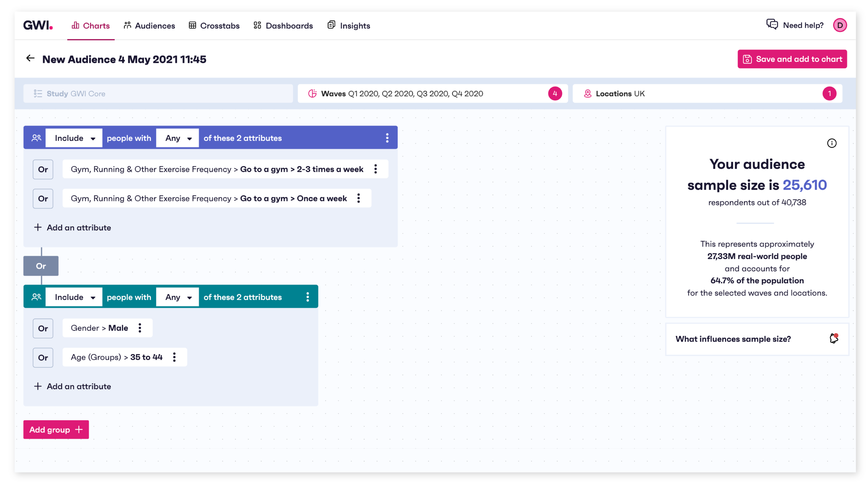Expand the Waves selector
Screen dimensions: 868x487
click(433, 94)
